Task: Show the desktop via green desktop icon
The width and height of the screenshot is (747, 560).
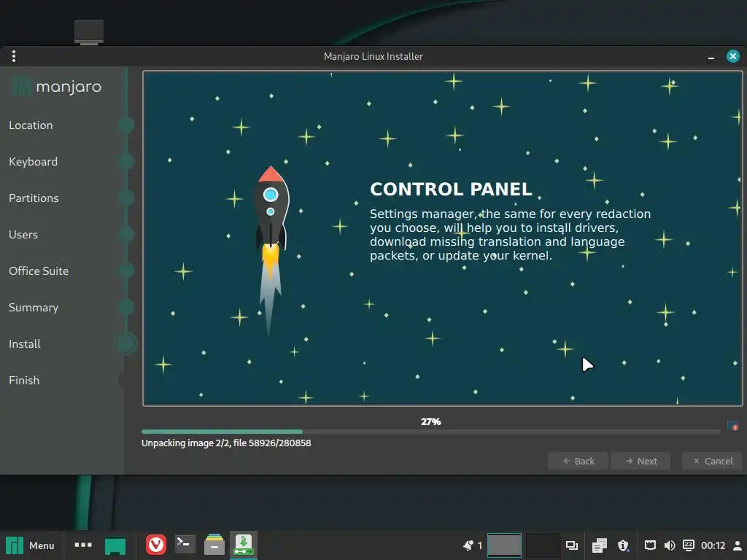Action: click(x=115, y=545)
